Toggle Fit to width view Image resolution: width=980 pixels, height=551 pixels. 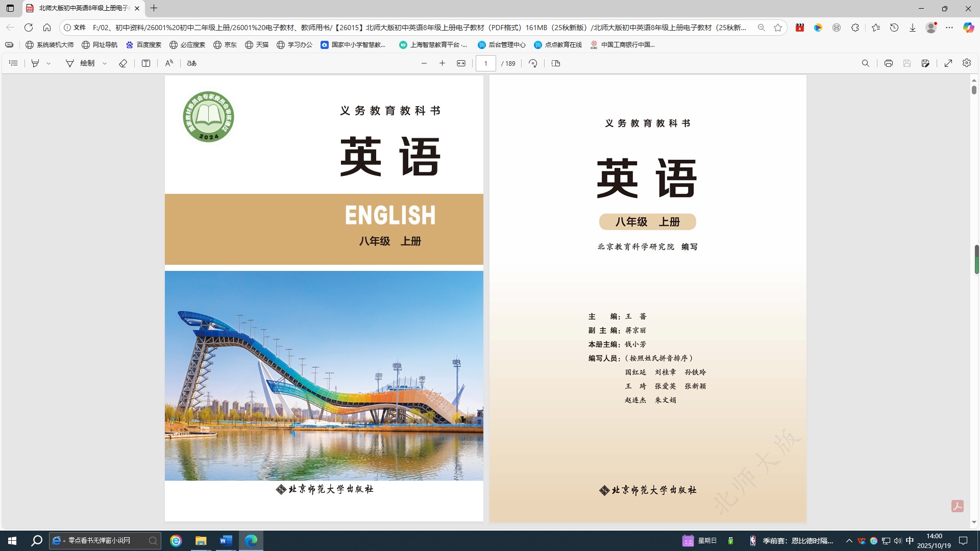tap(461, 63)
